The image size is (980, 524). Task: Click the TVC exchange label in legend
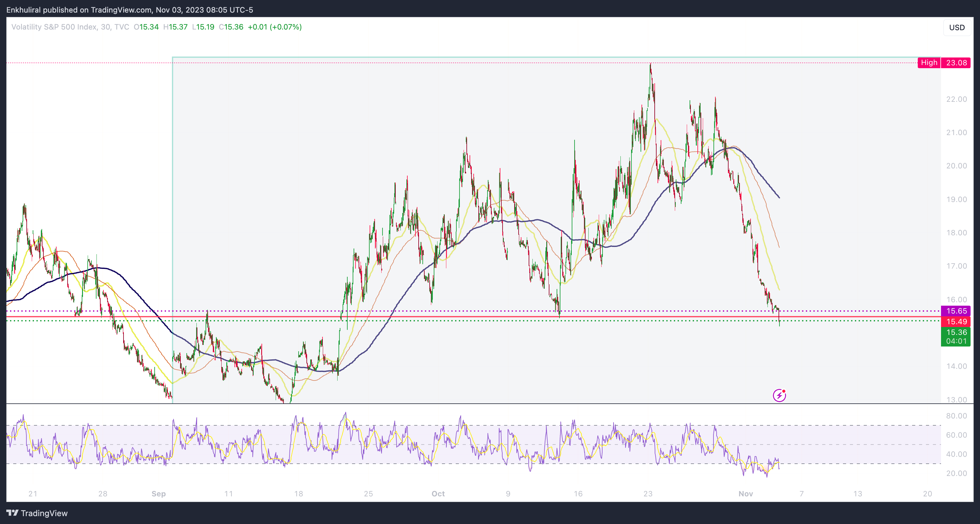pos(122,27)
